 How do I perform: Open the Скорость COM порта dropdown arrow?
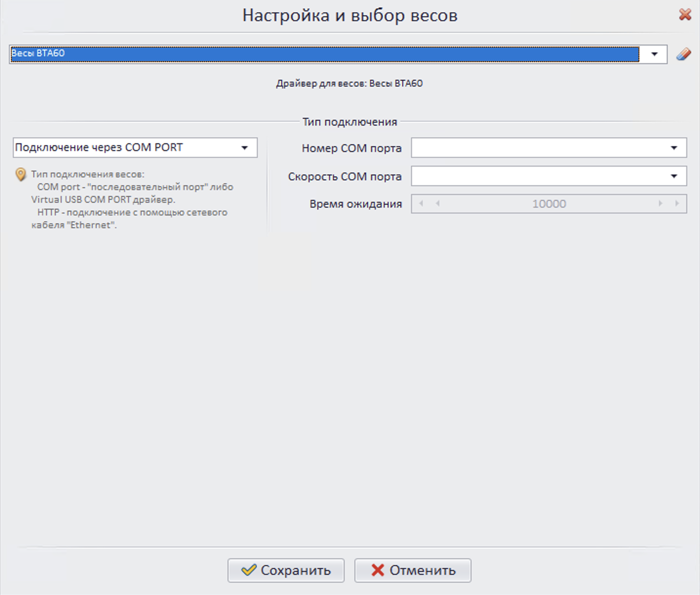tap(674, 176)
